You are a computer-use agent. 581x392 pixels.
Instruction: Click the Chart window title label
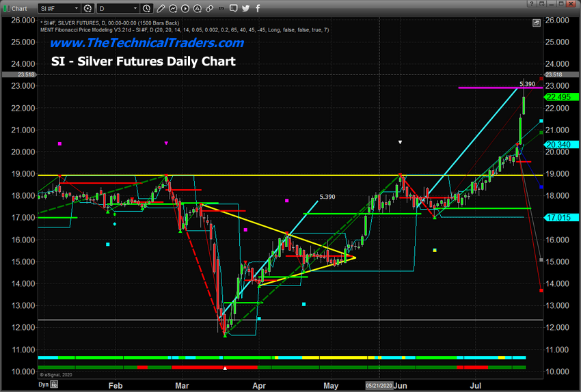[19, 8]
